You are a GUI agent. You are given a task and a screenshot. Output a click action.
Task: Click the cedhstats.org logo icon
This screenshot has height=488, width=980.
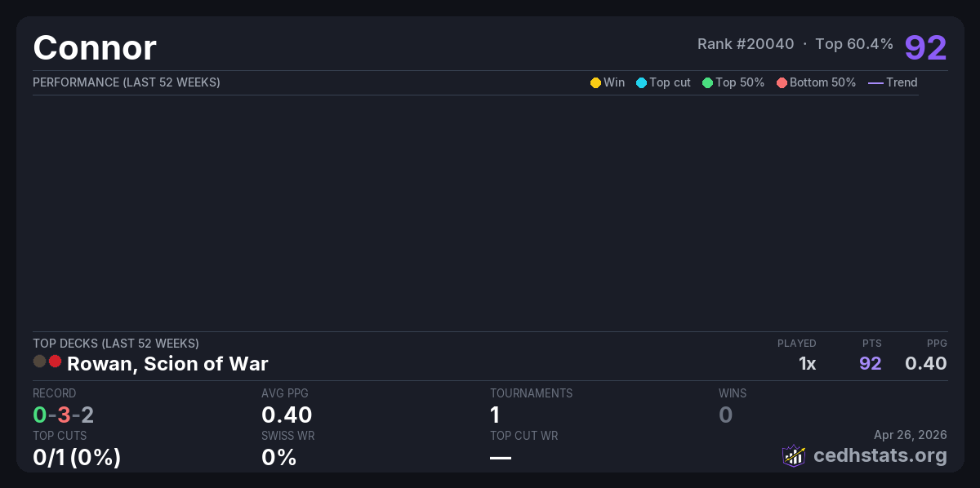(794, 455)
